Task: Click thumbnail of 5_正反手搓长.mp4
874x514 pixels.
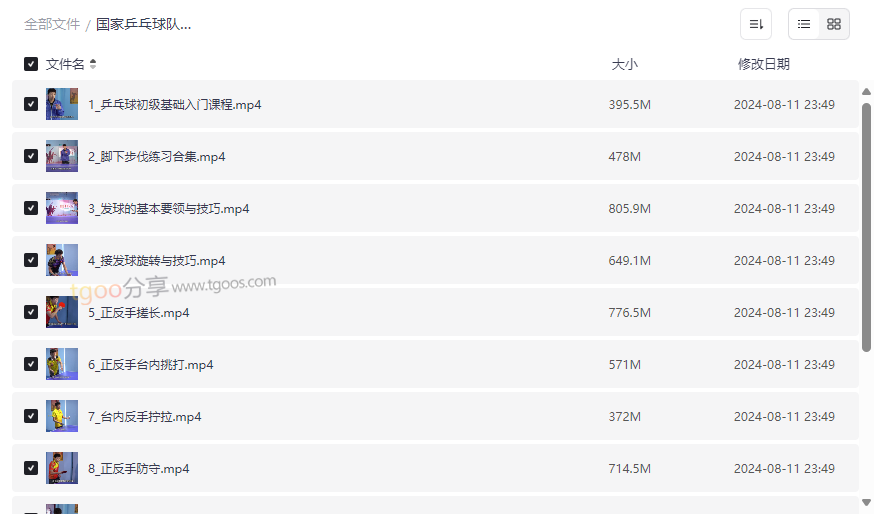Action: click(62, 312)
